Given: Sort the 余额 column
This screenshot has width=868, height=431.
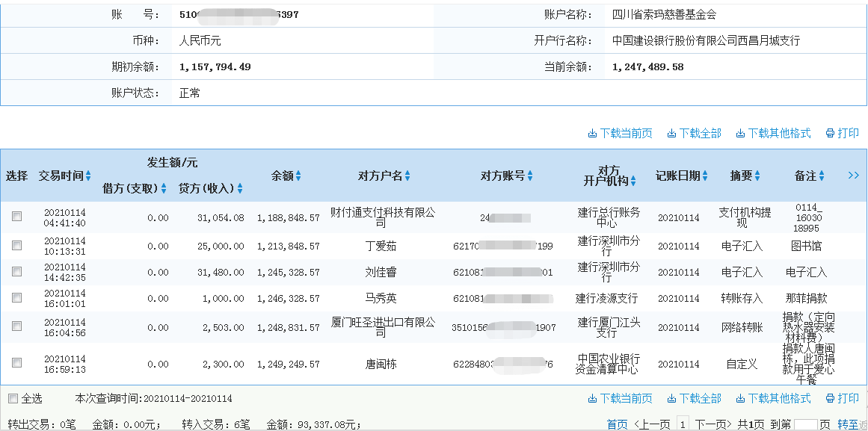Looking at the screenshot, I should 300,176.
